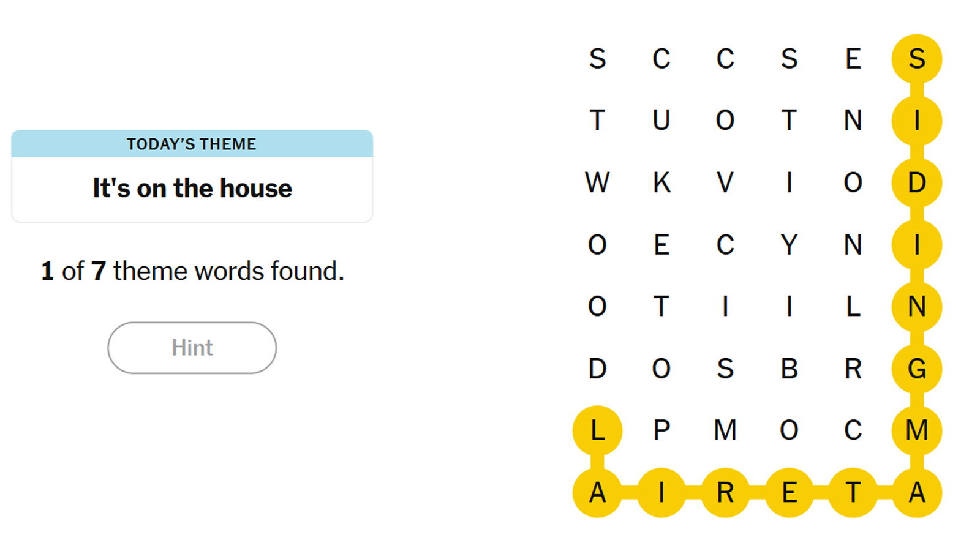Click the yellow highlighted E tile
This screenshot has width=980, height=551.
tap(789, 493)
